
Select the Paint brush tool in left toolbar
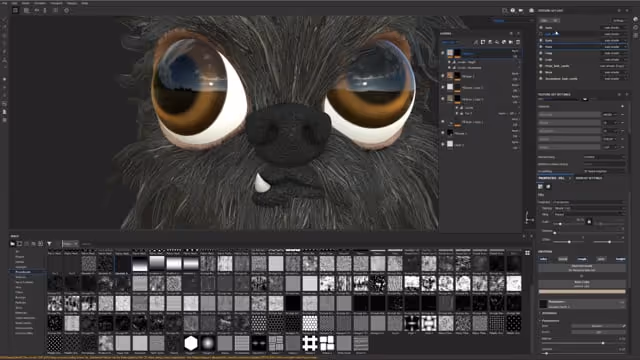pos(4,20)
